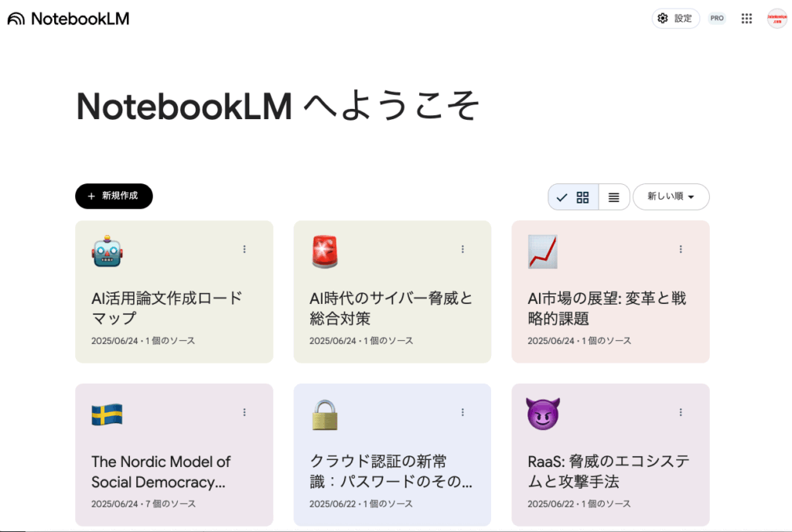Open more options for Nordic Model notebook
Image resolution: width=792 pixels, height=532 pixels.
(244, 412)
